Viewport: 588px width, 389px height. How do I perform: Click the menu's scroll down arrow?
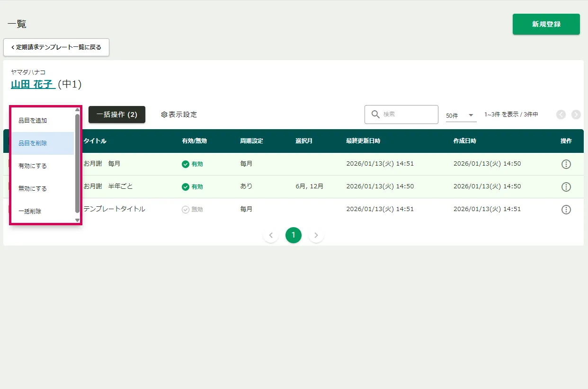pyautogui.click(x=78, y=221)
